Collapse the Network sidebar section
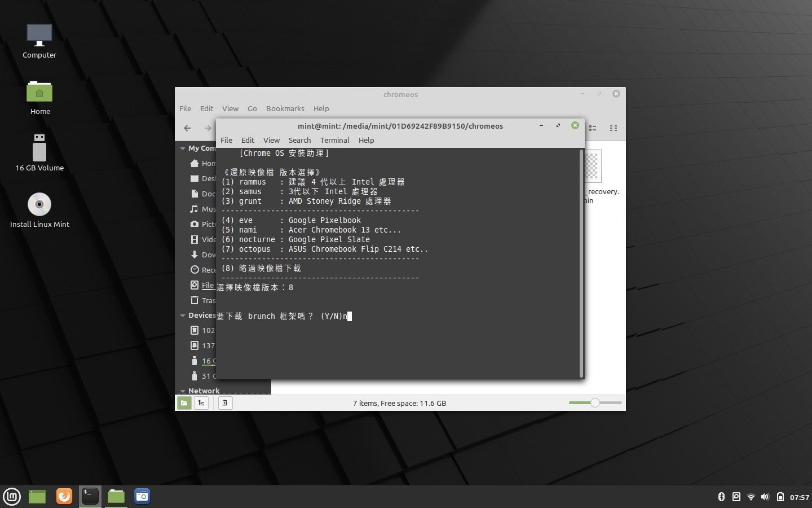 tap(183, 391)
